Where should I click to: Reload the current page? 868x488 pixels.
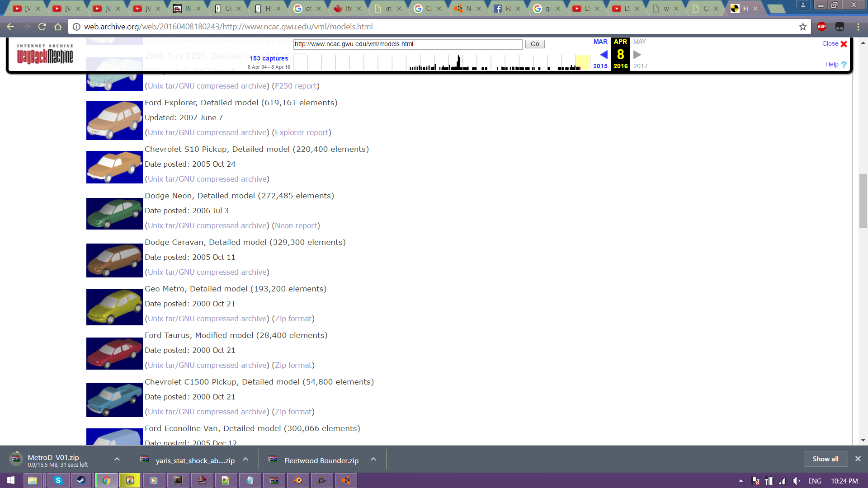coord(42,27)
